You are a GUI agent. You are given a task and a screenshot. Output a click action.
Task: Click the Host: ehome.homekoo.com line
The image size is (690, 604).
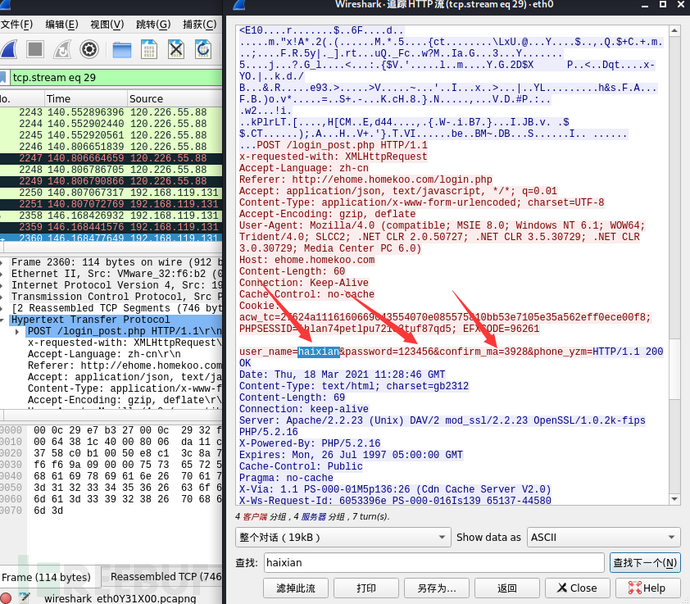pyautogui.click(x=307, y=260)
